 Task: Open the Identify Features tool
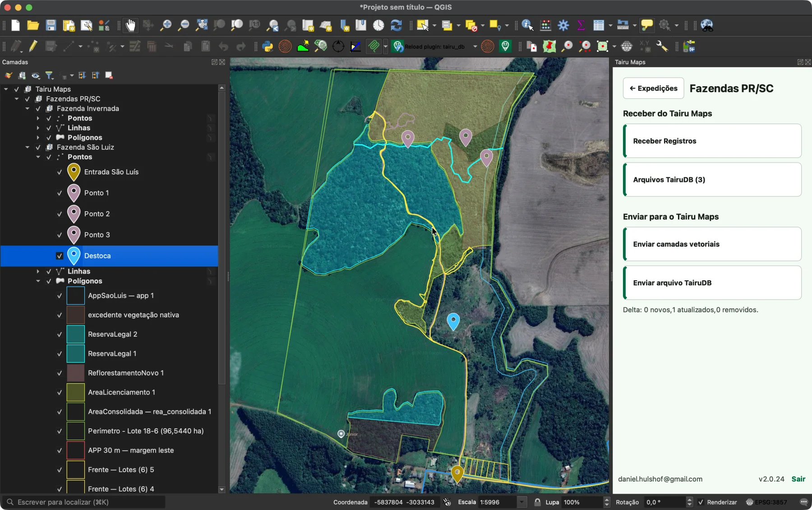(528, 25)
